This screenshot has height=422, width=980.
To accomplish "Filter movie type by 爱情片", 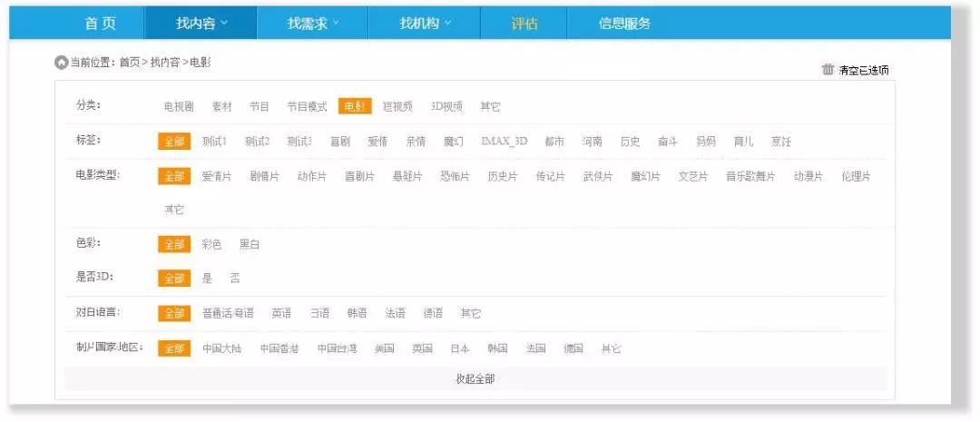I will point(216,176).
